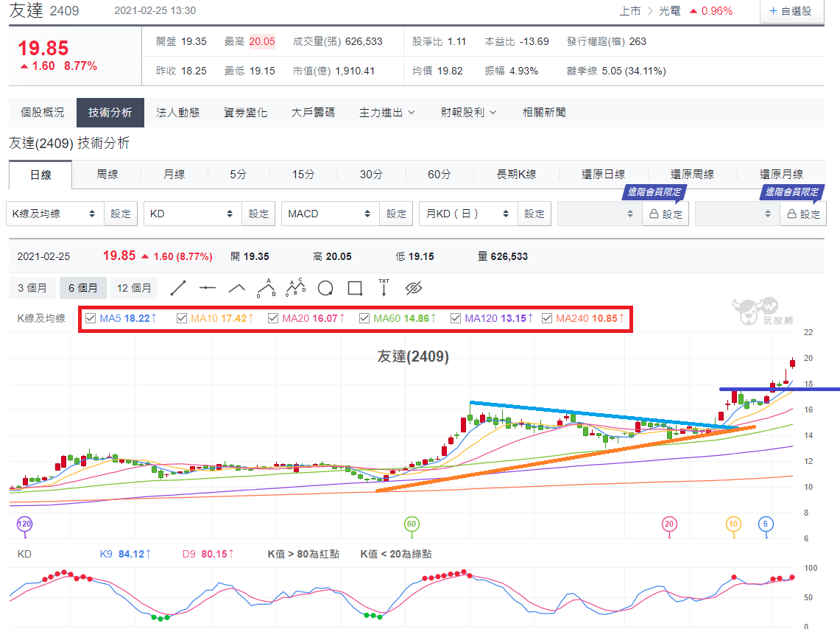This screenshot has width=840, height=629.
Task: Select the ABCD wave pattern tool
Action: [x=296, y=288]
